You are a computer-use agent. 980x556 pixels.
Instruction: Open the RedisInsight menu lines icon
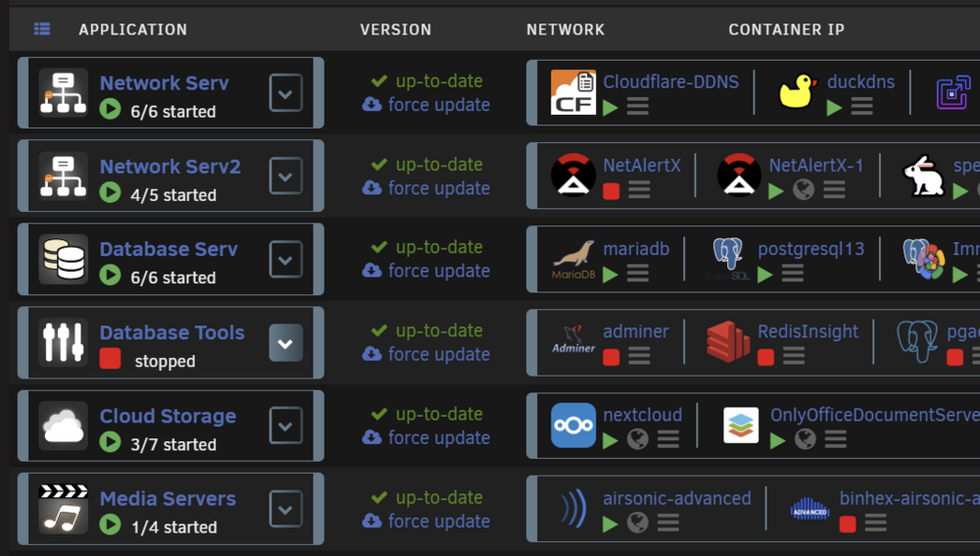(794, 356)
